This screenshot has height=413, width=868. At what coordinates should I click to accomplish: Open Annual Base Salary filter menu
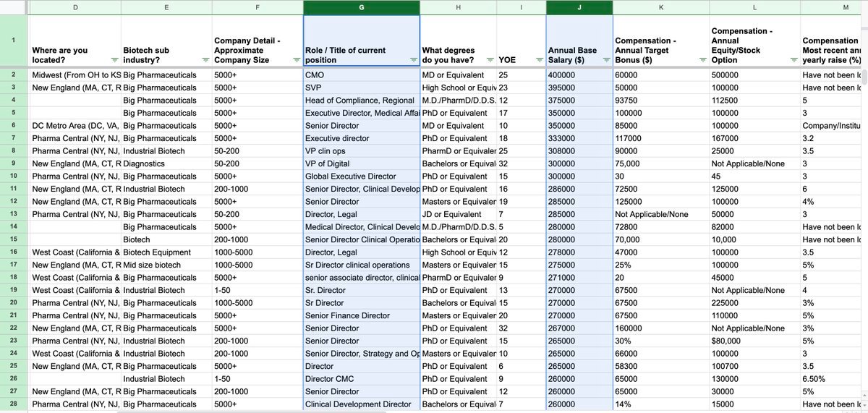[x=606, y=60]
